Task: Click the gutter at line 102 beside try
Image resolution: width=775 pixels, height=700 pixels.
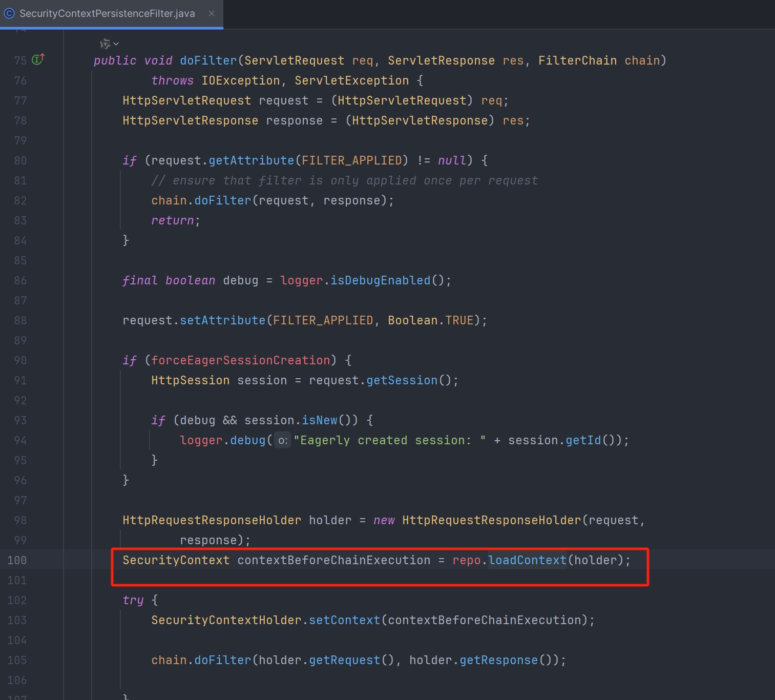Action: point(17,600)
